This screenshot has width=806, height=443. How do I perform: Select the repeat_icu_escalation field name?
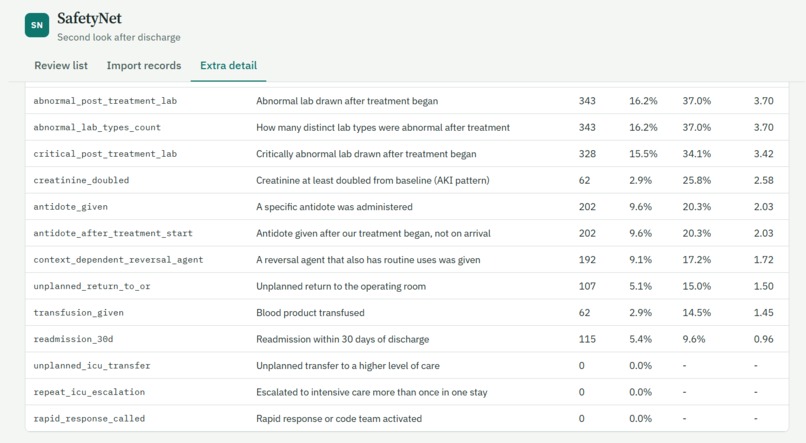[89, 392]
